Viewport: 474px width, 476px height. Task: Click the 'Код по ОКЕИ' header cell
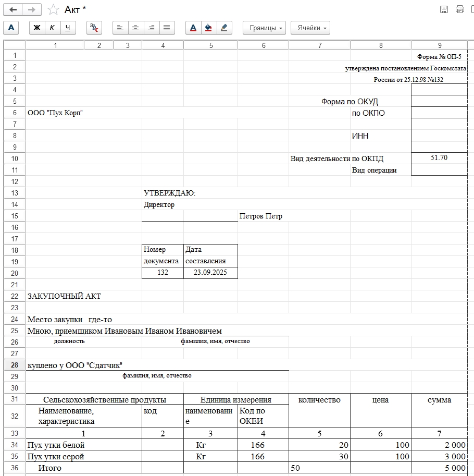point(263,416)
